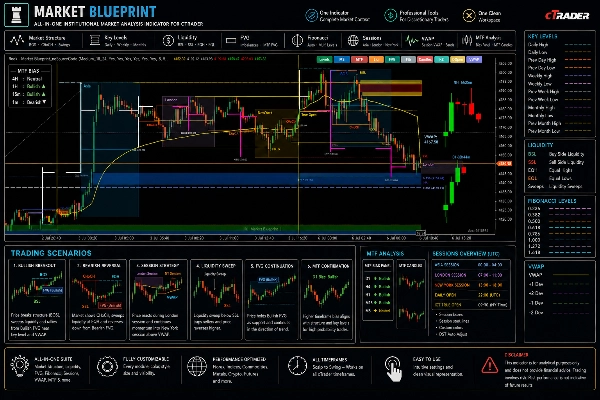Toggle the grey sixth chart button
The width and height of the screenshot is (600, 400).
tap(408, 59)
